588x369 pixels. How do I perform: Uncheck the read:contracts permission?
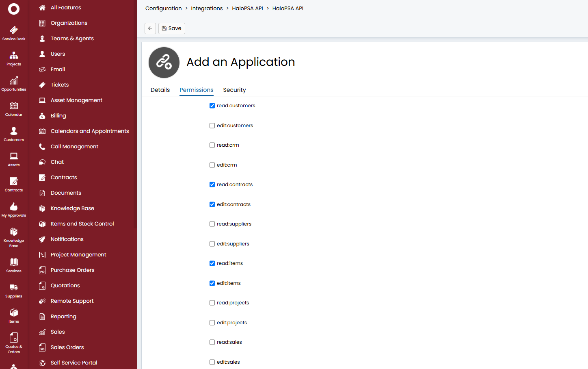pyautogui.click(x=212, y=184)
